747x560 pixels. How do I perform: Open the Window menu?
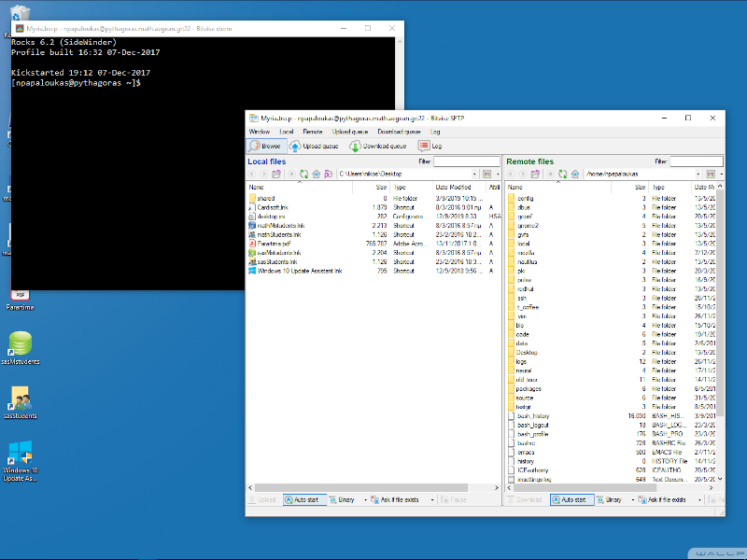click(260, 132)
